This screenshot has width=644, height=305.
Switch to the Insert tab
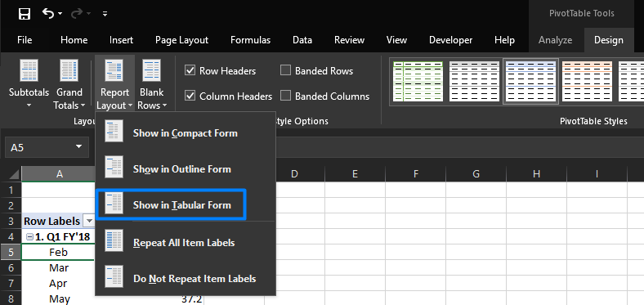pyautogui.click(x=121, y=40)
